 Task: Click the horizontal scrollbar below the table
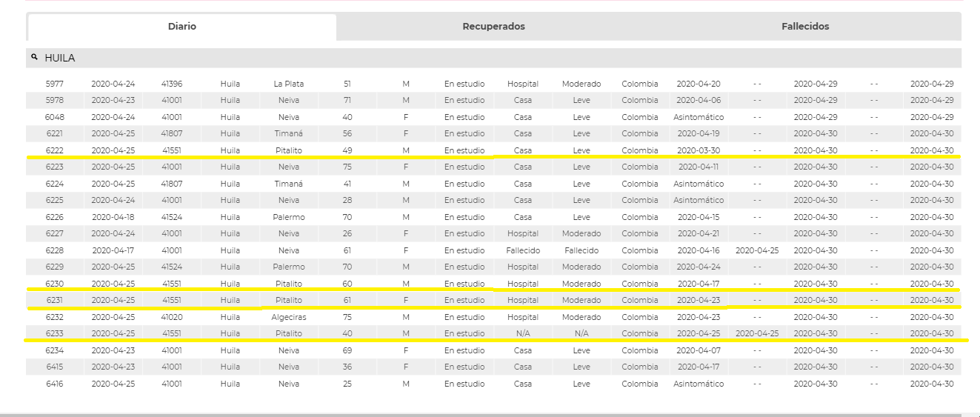(x=489, y=415)
